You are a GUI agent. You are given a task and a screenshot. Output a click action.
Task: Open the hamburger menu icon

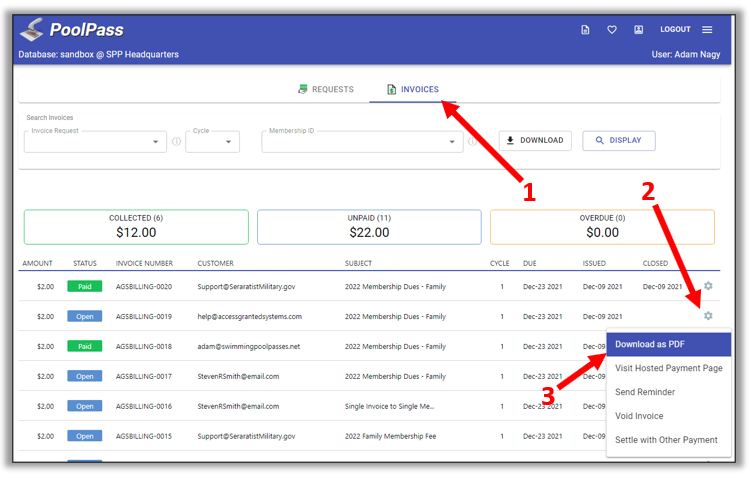click(x=707, y=30)
